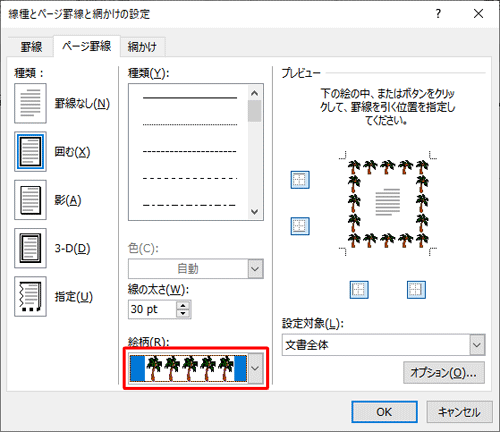This screenshot has width=500, height=432.
Task: Select the 影 (shadow) border setting icon
Action: [x=30, y=200]
